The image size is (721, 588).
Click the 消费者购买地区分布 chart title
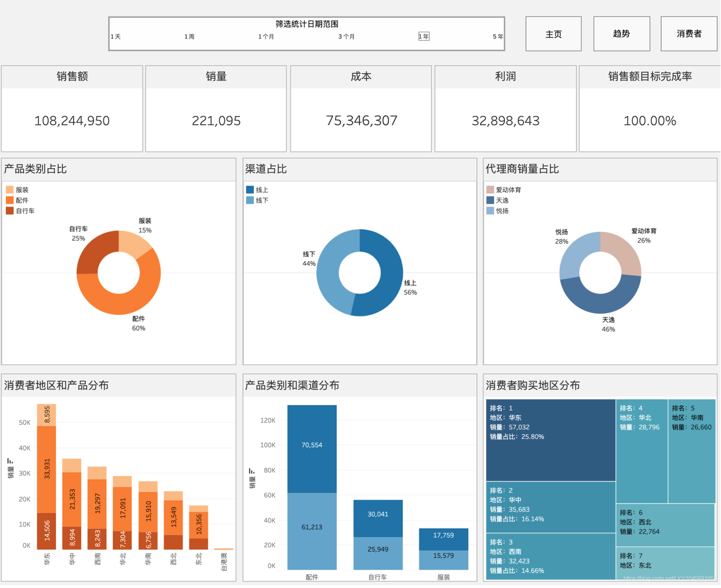pyautogui.click(x=533, y=385)
